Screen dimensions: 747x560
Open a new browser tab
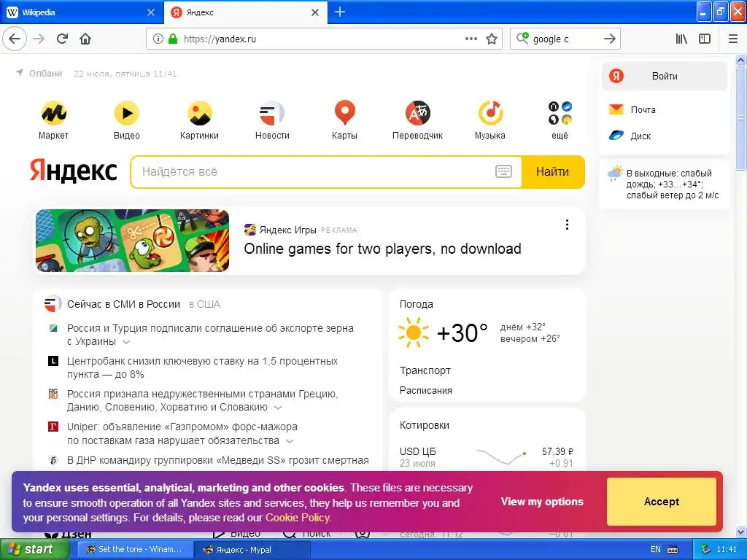pos(340,12)
